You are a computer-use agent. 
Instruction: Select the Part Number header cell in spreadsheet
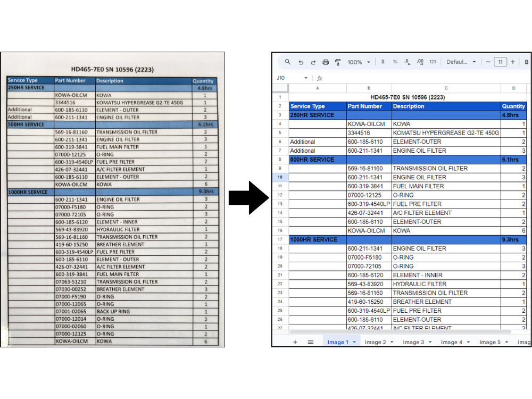pyautogui.click(x=369, y=106)
